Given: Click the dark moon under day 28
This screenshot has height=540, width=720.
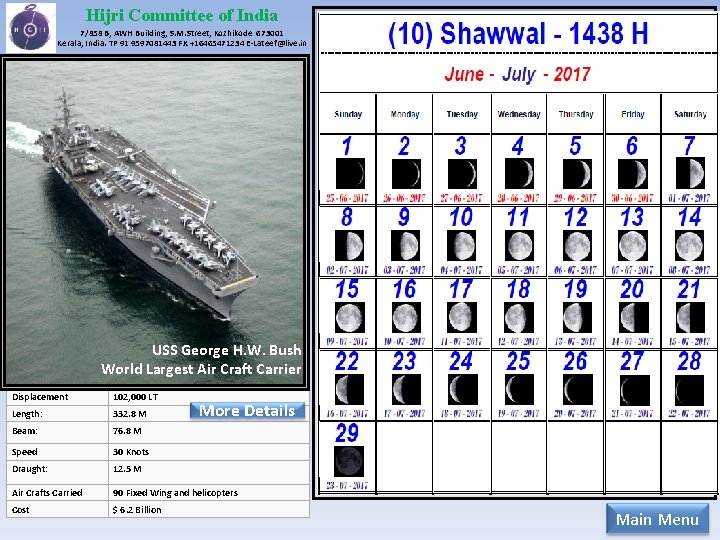Looking at the screenshot, I should (x=689, y=390).
